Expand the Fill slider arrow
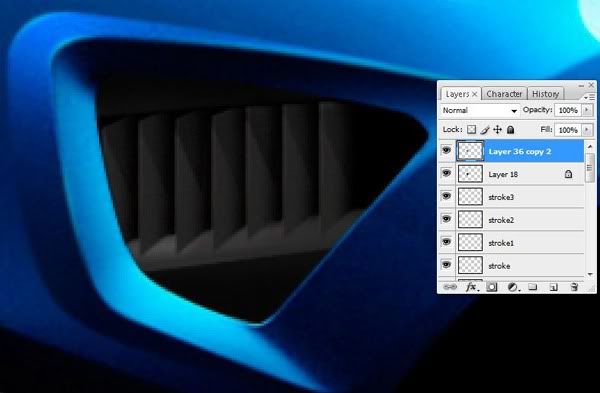The image size is (600, 393). tap(587, 130)
